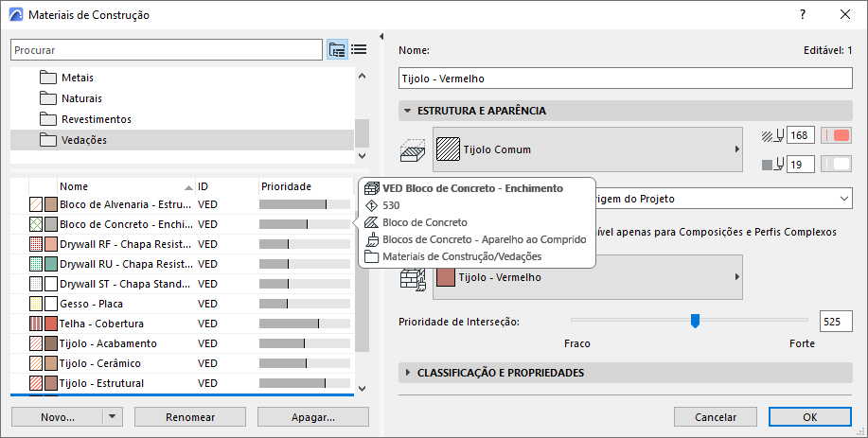Viewport: 868px width, 438px height.
Task: Click Telha - Cobertura hatch icon
Action: (x=36, y=324)
